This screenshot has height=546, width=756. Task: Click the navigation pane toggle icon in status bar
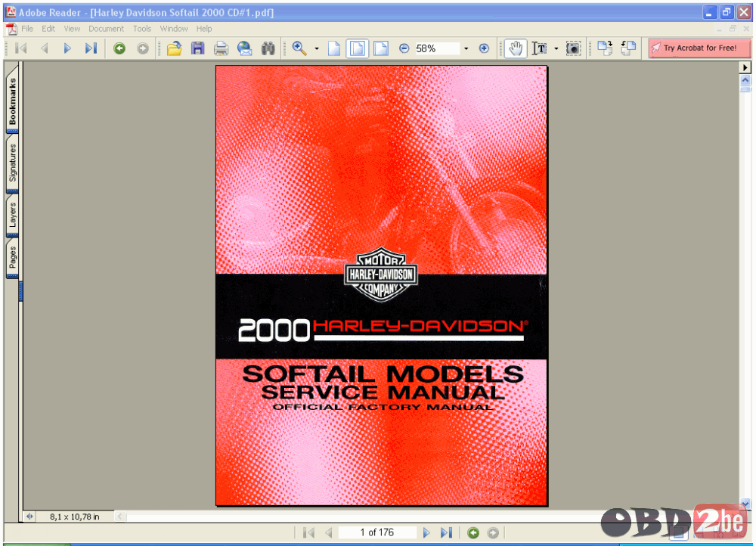30,517
